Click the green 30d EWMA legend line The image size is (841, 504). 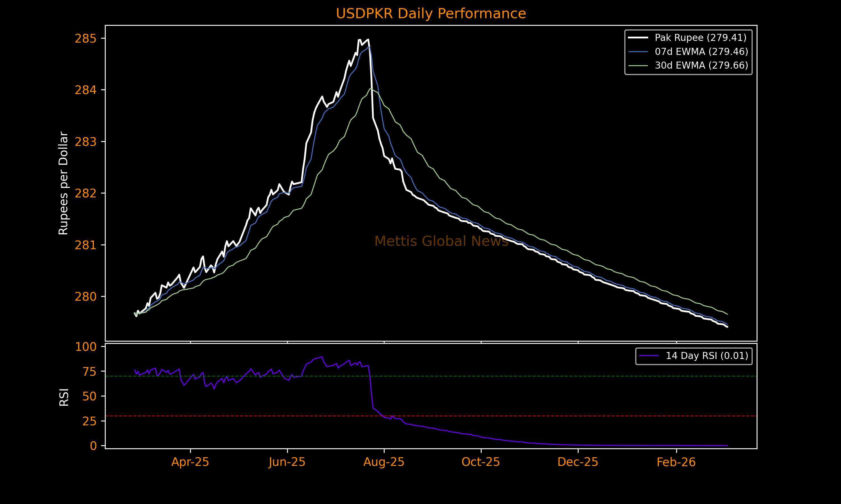point(638,66)
